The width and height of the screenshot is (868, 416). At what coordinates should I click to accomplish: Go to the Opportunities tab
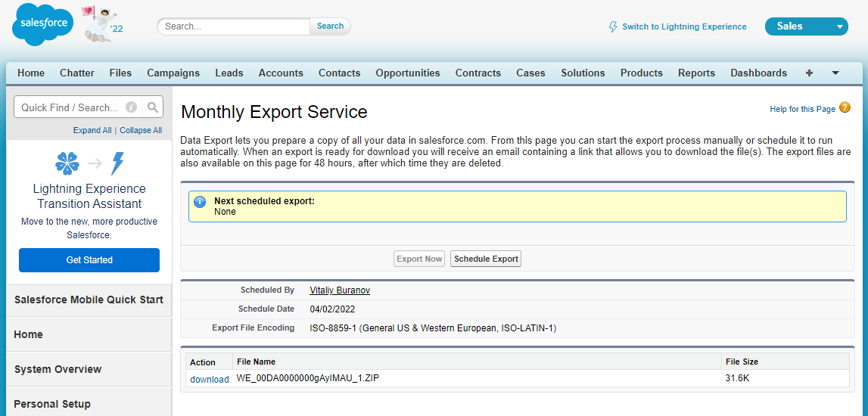[408, 73]
